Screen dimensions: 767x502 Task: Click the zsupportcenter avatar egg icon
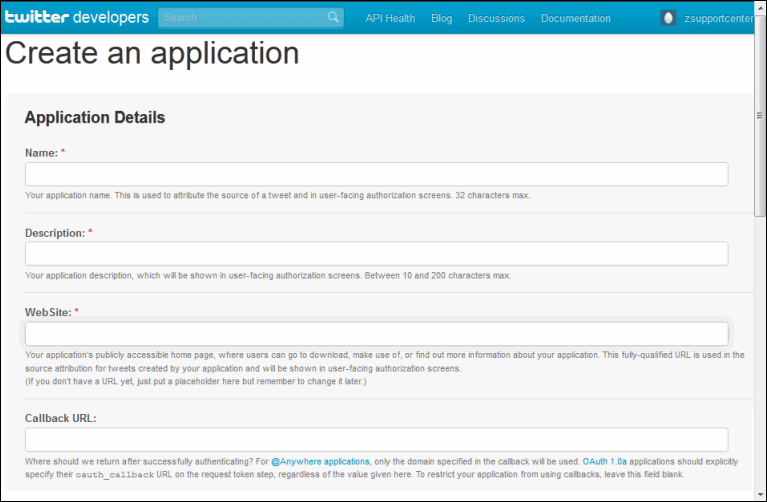668,18
